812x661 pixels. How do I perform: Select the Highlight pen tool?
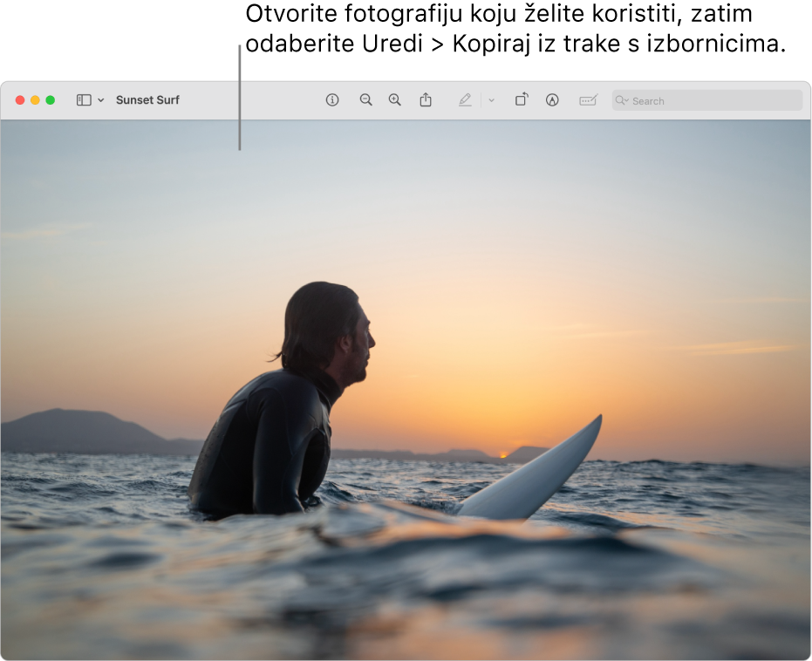[465, 100]
